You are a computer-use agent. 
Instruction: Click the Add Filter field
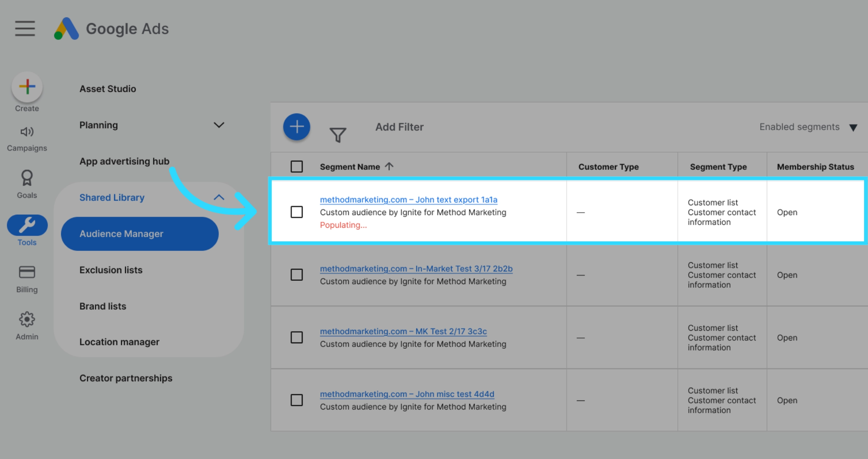click(x=399, y=127)
